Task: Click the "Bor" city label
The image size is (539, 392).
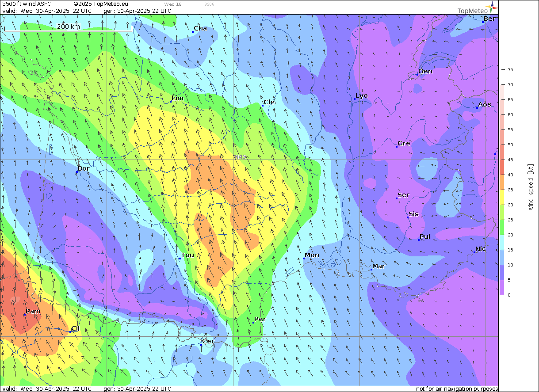Action: pyautogui.click(x=84, y=168)
